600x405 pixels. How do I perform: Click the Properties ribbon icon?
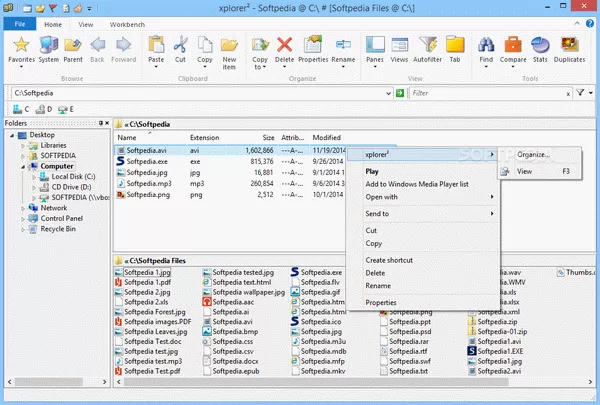[313, 47]
